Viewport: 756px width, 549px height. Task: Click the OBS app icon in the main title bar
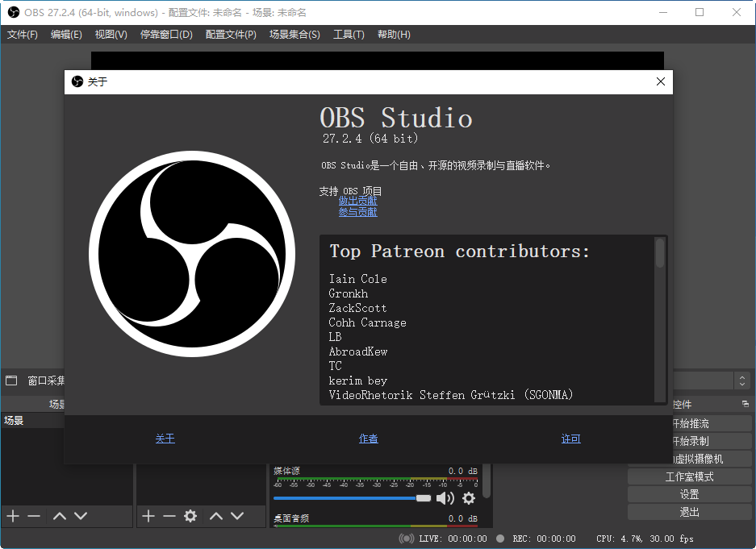[x=14, y=13]
